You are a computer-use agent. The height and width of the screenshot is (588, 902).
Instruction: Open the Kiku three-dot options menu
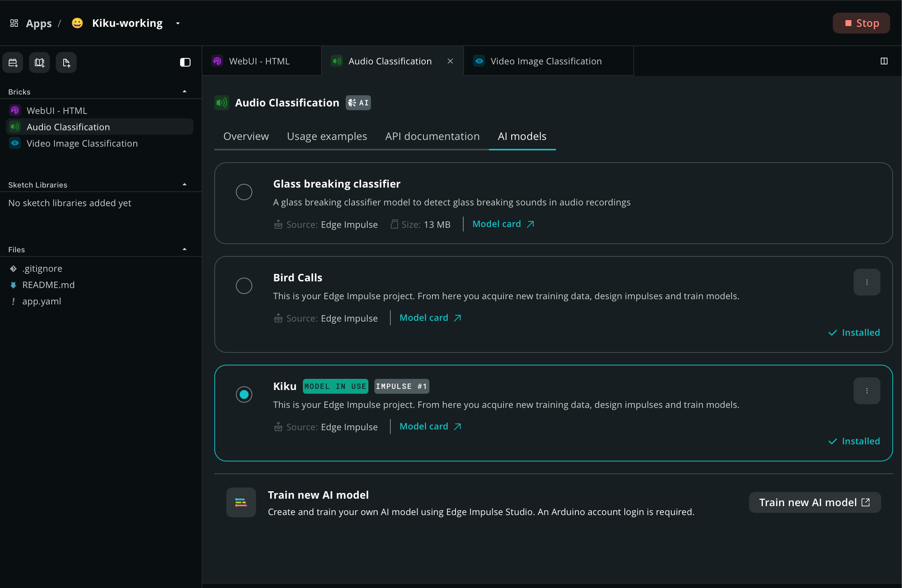point(866,390)
